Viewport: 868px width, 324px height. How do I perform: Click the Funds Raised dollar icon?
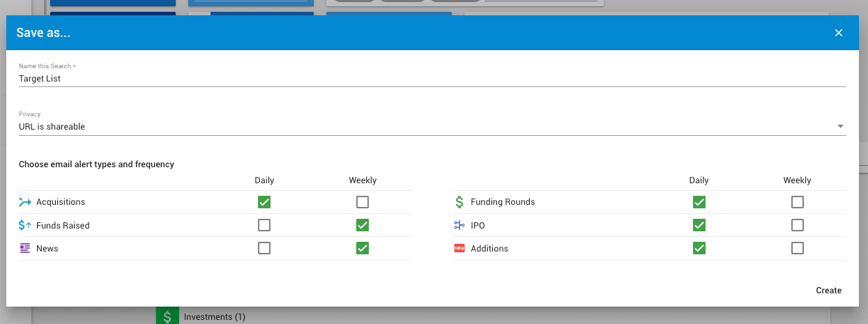coord(25,225)
